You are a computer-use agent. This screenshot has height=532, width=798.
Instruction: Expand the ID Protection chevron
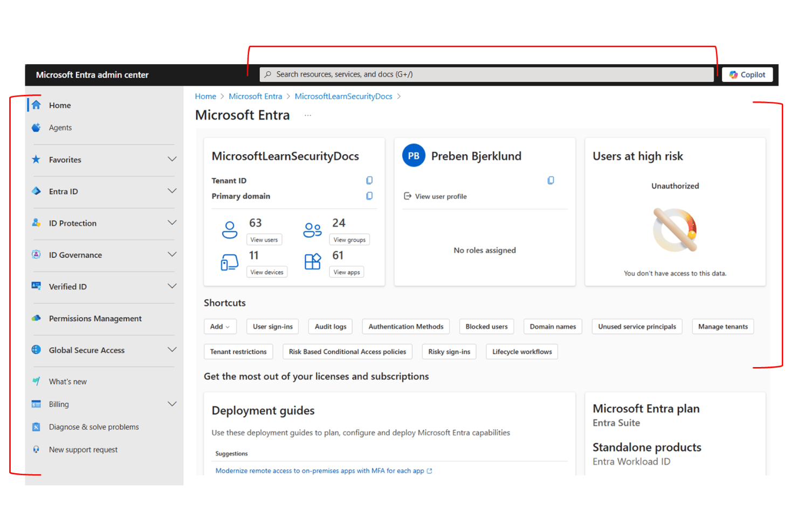(x=172, y=223)
